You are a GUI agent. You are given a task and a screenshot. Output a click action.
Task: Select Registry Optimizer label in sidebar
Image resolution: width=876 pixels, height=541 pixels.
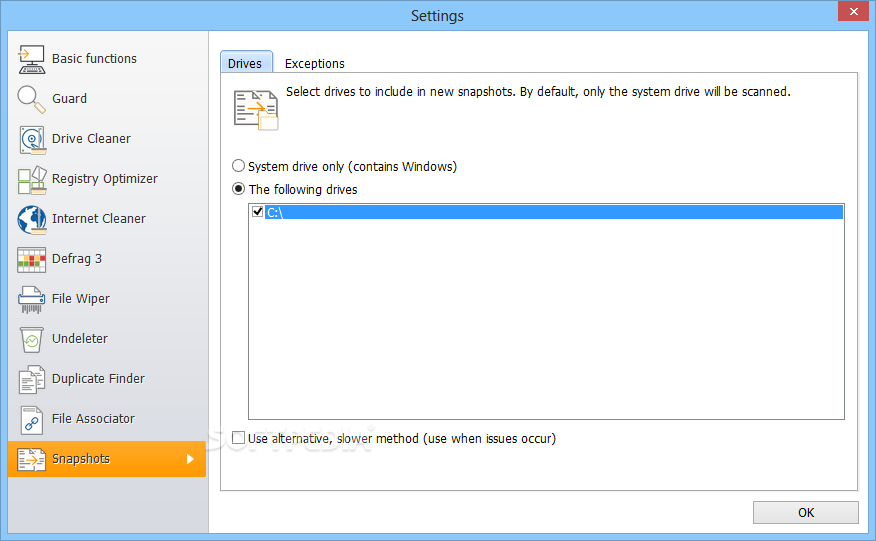(x=104, y=179)
